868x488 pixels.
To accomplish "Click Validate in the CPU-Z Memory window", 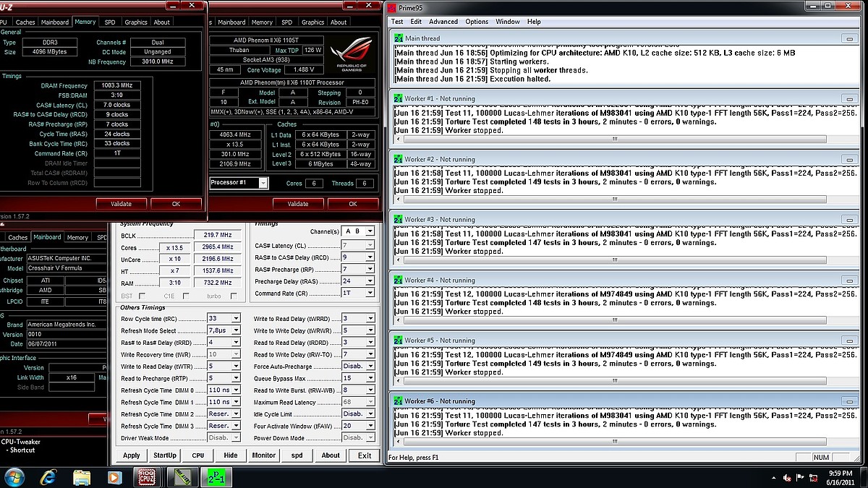I will pos(121,204).
